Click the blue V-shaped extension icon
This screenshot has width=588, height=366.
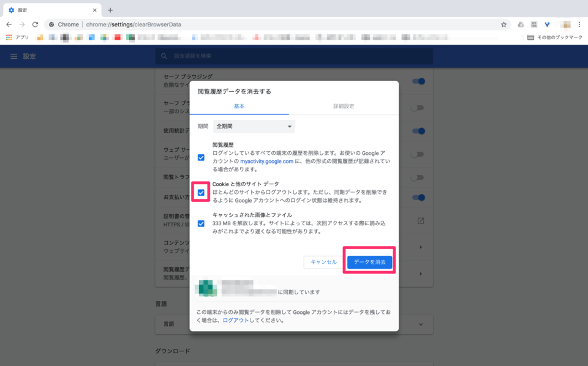(x=548, y=24)
